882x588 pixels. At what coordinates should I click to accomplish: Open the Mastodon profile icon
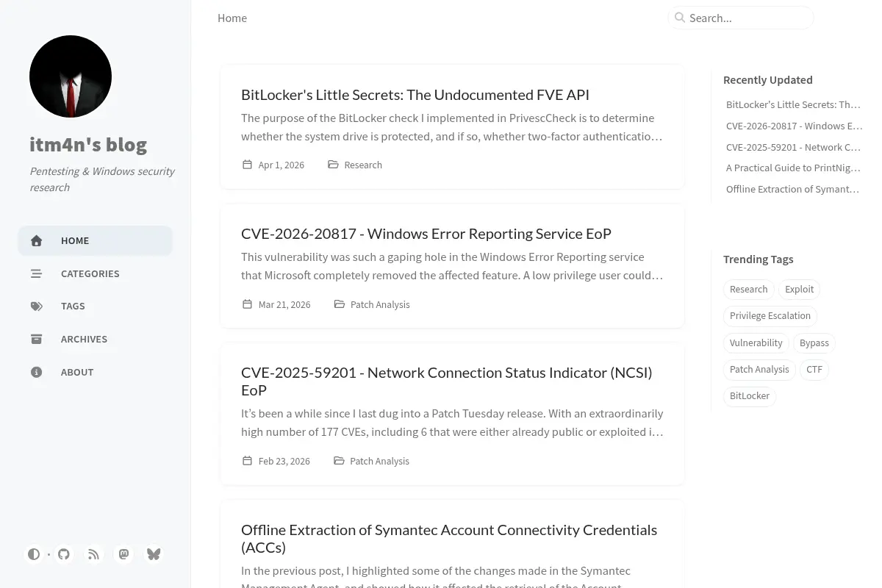click(123, 554)
